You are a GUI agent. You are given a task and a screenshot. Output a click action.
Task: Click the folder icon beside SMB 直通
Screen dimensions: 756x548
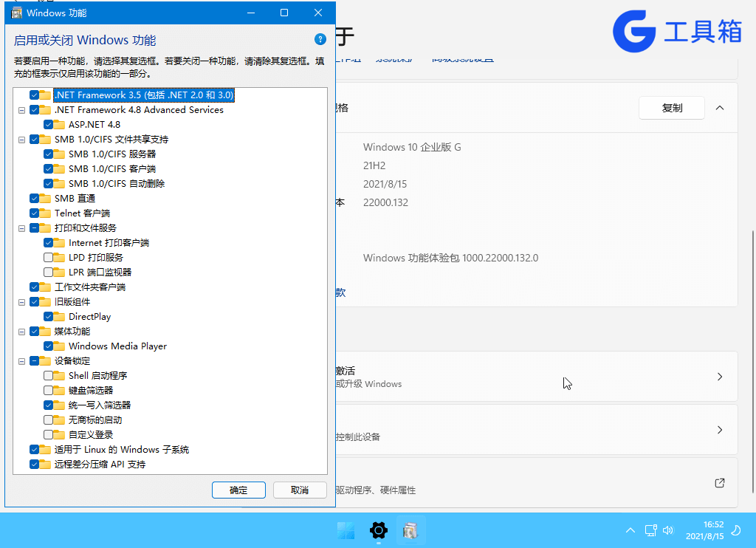coord(45,198)
